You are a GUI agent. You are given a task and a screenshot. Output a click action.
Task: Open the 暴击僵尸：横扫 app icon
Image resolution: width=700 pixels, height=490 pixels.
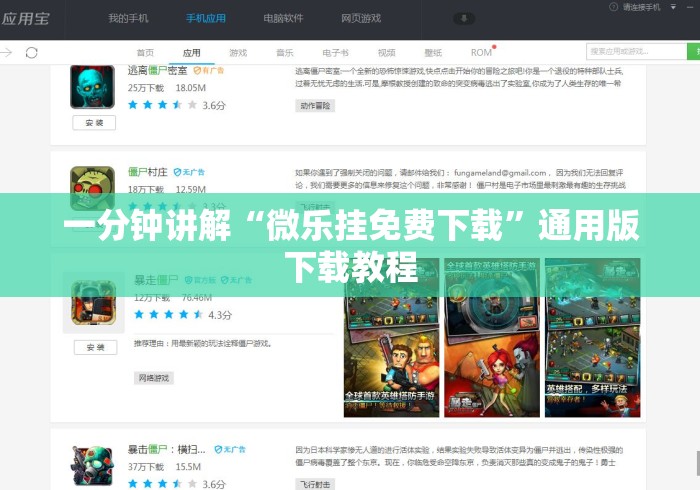pos(92,466)
